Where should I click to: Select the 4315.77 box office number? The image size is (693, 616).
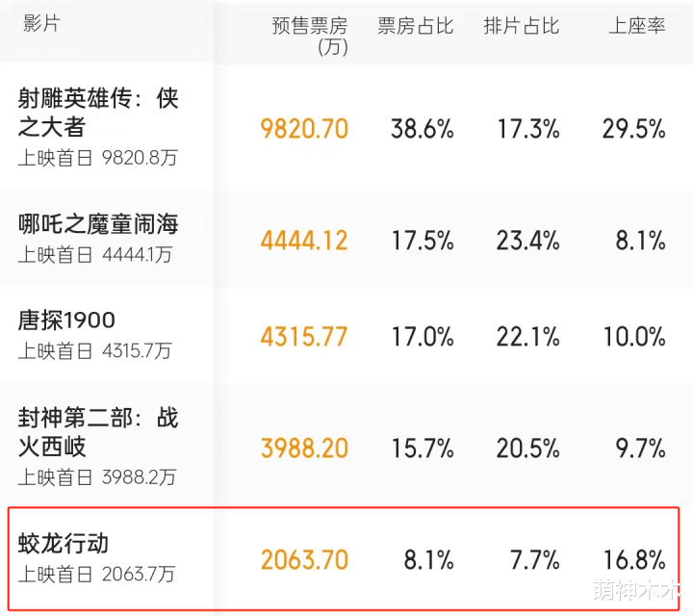tap(304, 337)
